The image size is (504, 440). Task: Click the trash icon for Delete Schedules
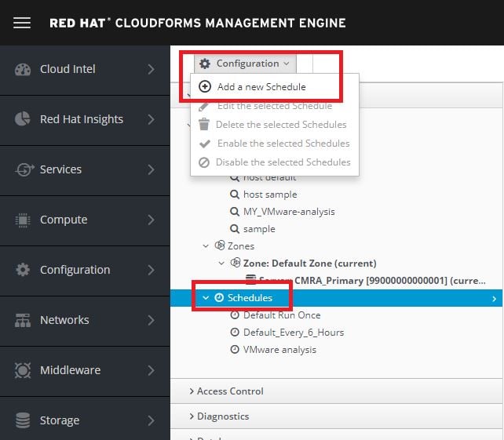204,124
